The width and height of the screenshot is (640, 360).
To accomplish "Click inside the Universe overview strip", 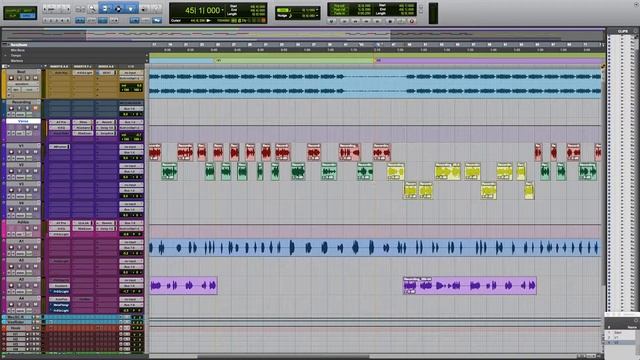I will click(x=302, y=35).
